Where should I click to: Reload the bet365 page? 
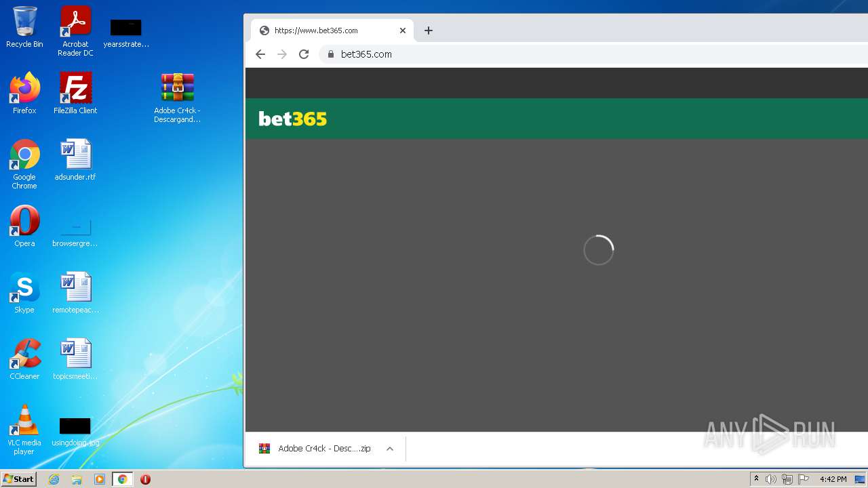coord(304,54)
